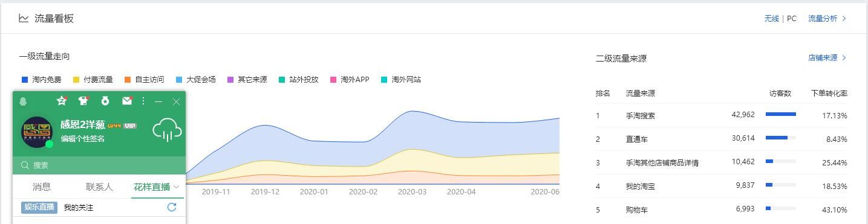
Task: Click the 访客数 column header
Action: pyautogui.click(x=780, y=94)
